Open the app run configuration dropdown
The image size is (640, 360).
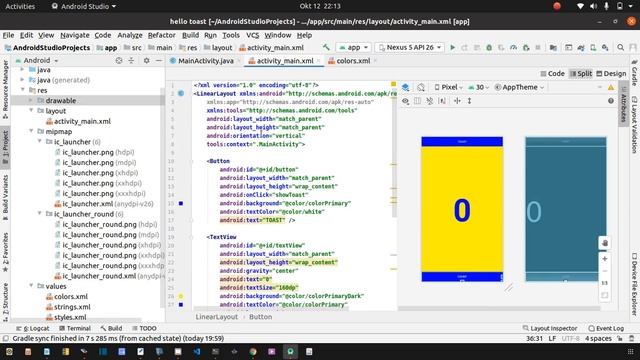tap(353, 48)
